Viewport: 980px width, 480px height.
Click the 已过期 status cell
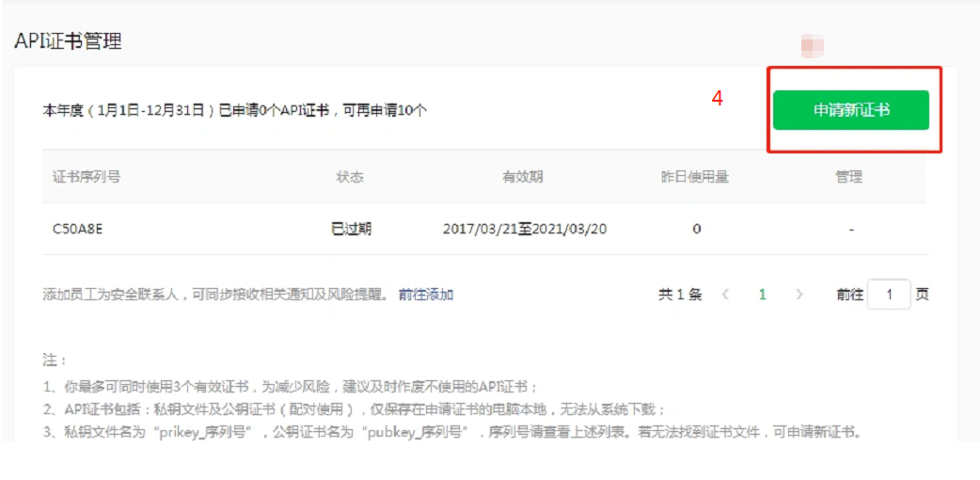coord(351,229)
